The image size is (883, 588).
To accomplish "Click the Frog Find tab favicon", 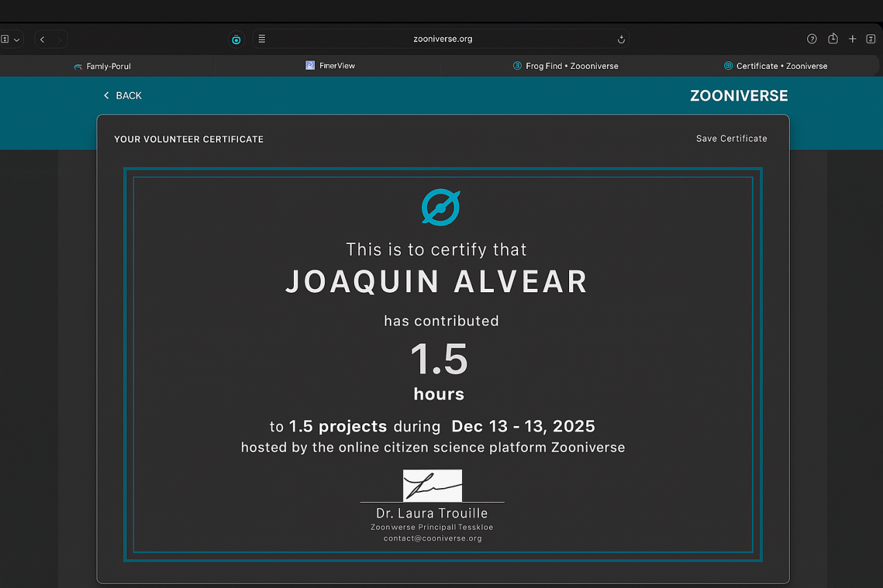I will point(517,66).
